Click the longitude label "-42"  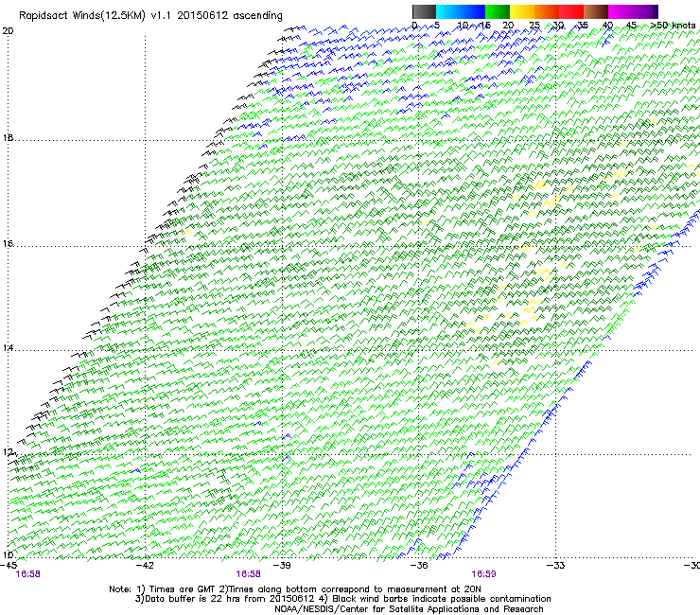146,566
